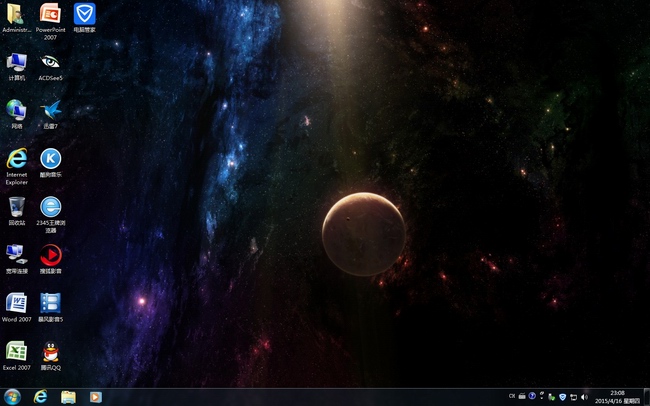Open the 酷狗音乐 desktop icon
This screenshot has height=406, width=650.
coord(50,159)
